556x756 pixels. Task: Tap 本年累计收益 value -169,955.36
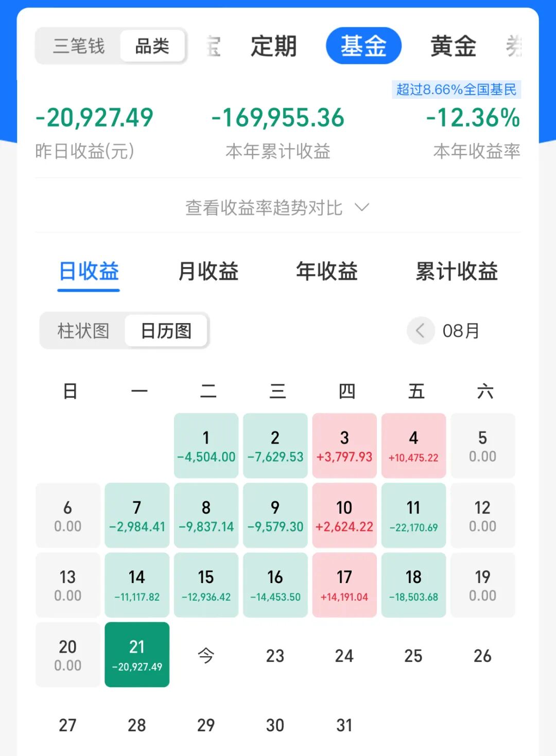(x=278, y=117)
